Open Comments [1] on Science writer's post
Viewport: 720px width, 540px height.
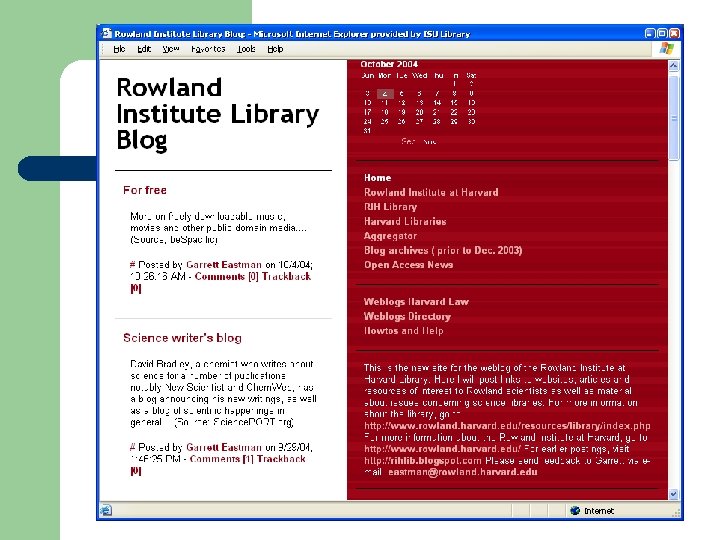pos(221,459)
